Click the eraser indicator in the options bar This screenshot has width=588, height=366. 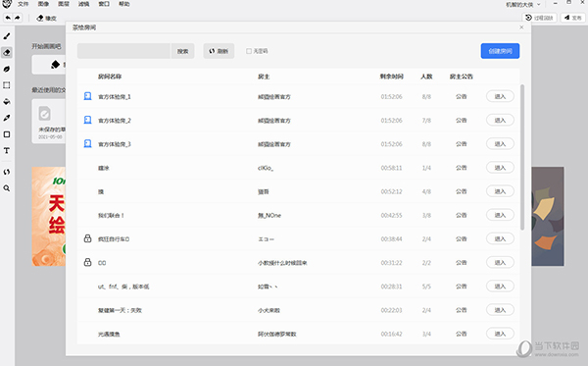click(x=46, y=18)
